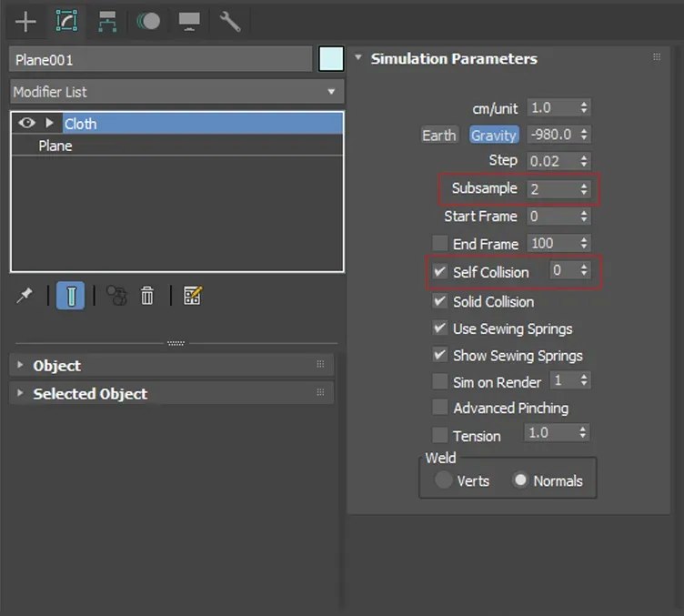Click the stack resize handle dots
The width and height of the screenshot is (684, 616).
pyautogui.click(x=176, y=343)
